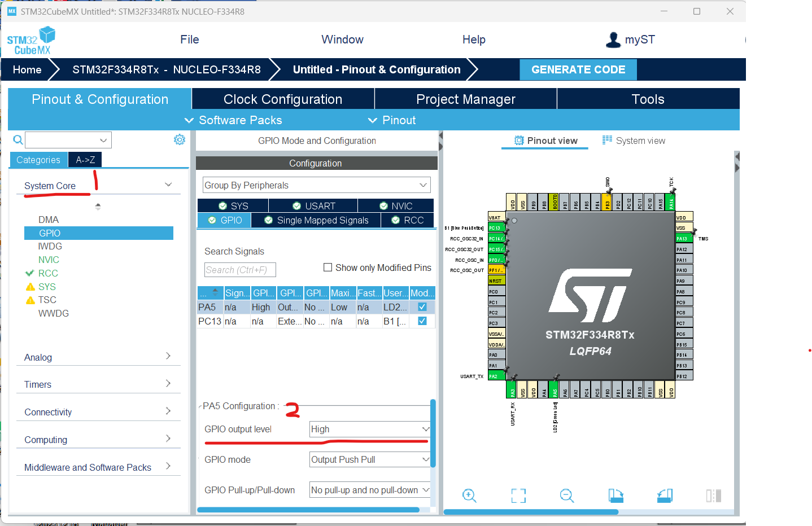
Task: Select pin PB12 on the chip
Action: click(x=684, y=376)
